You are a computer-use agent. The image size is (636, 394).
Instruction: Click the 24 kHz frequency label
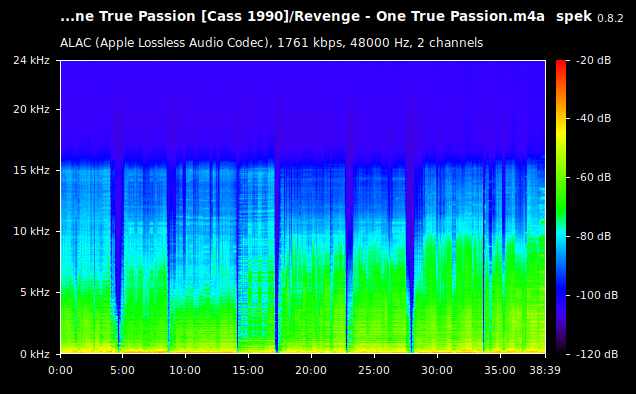coord(31,60)
